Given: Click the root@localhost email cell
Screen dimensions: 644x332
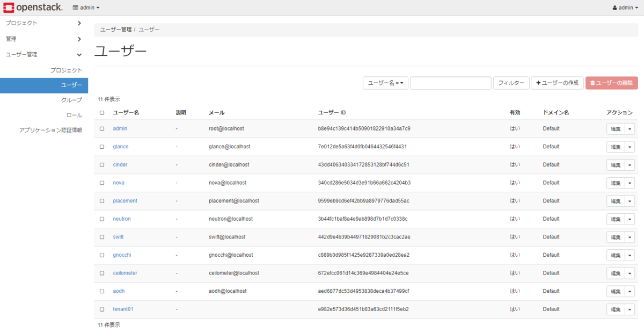Looking at the screenshot, I should click(226, 128).
